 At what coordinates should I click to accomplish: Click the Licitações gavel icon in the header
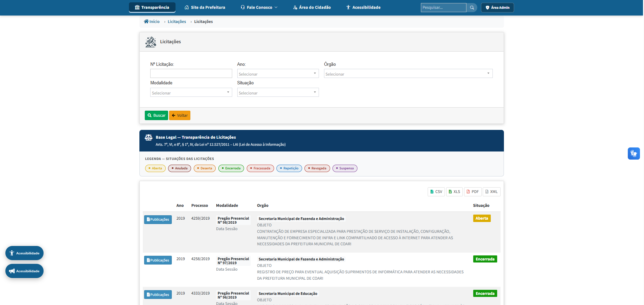(x=151, y=42)
